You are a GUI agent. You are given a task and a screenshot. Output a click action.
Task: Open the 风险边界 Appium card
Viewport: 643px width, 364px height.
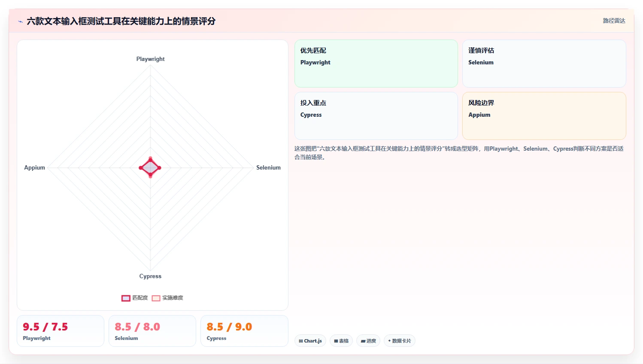pyautogui.click(x=544, y=116)
